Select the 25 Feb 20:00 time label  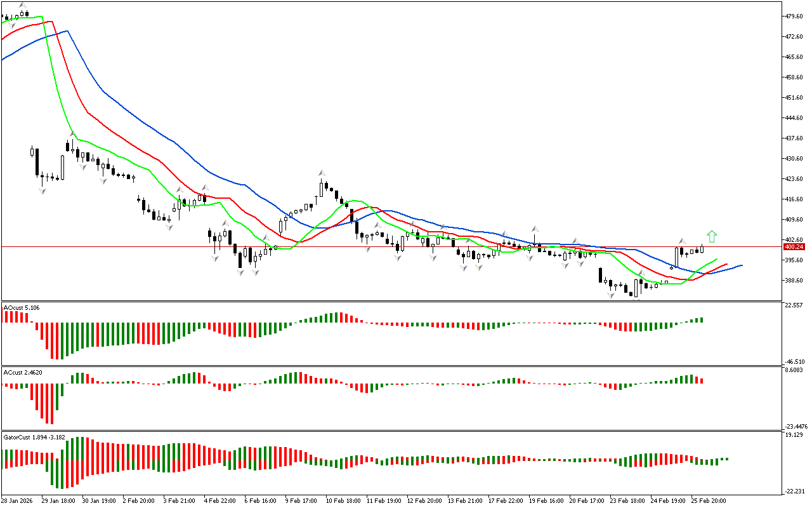point(708,500)
